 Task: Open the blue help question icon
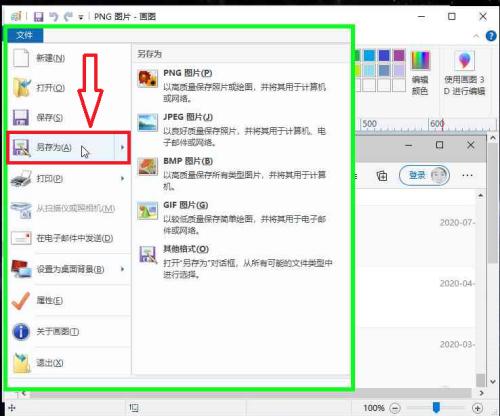coord(491,36)
